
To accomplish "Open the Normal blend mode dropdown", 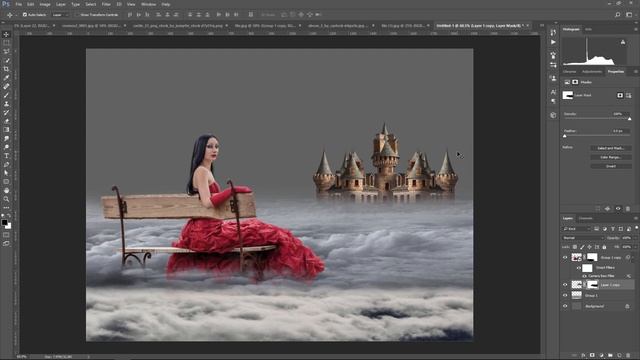I will click(x=583, y=238).
